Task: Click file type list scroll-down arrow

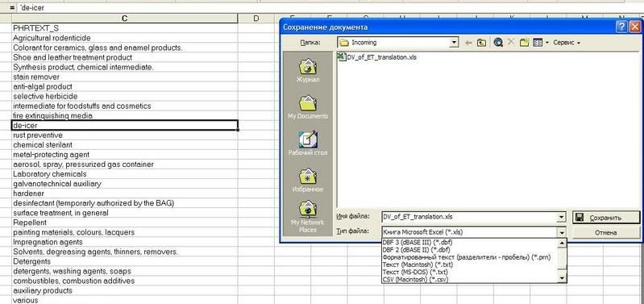Action: pyautogui.click(x=562, y=279)
